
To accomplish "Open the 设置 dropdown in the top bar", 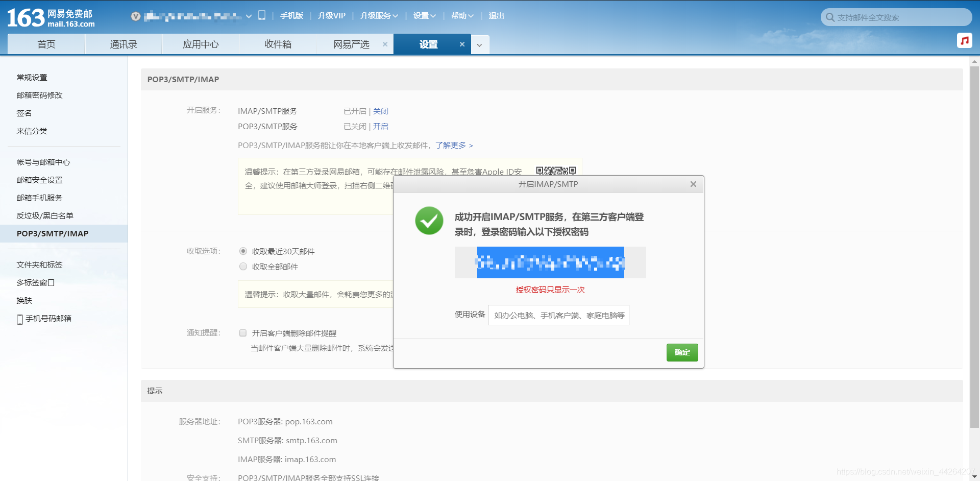I will tap(425, 16).
